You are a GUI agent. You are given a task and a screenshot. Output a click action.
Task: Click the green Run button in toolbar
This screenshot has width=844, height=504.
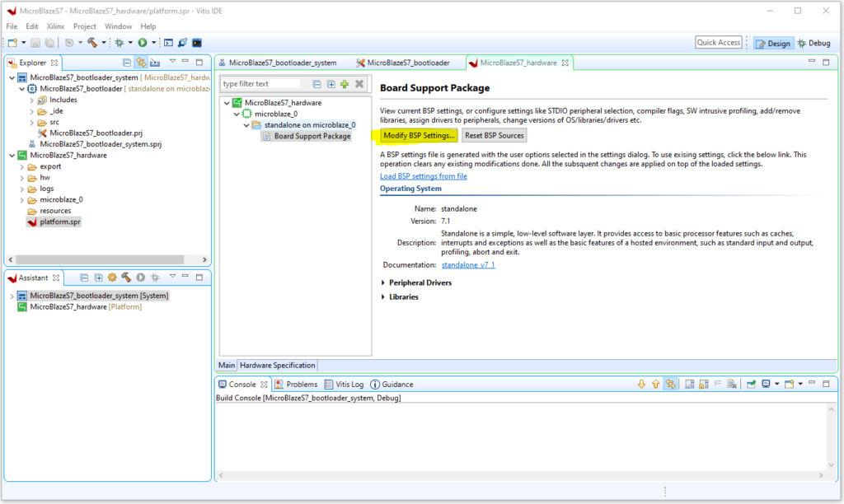pos(143,42)
